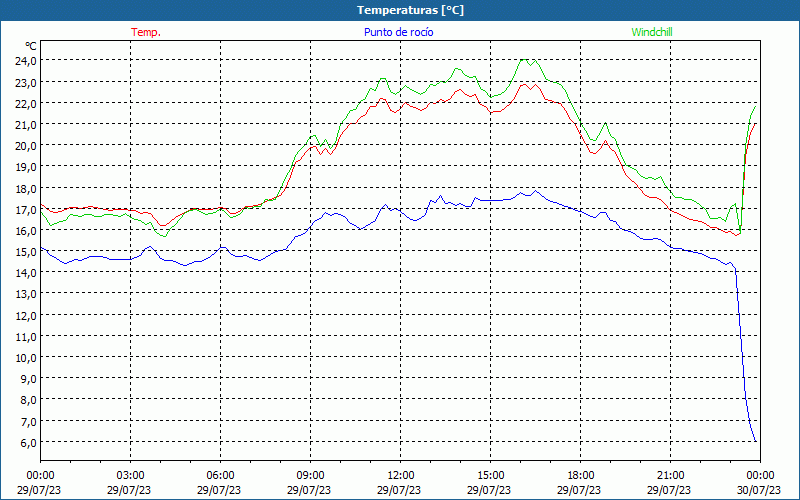Click the 00:00 29/07/23 time label
The height and width of the screenshot is (500, 800).
tap(39, 483)
